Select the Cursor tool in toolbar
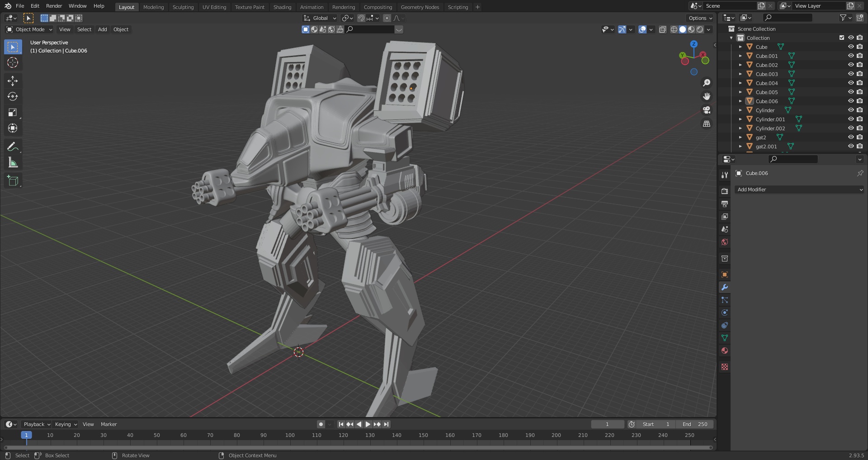 coord(13,62)
